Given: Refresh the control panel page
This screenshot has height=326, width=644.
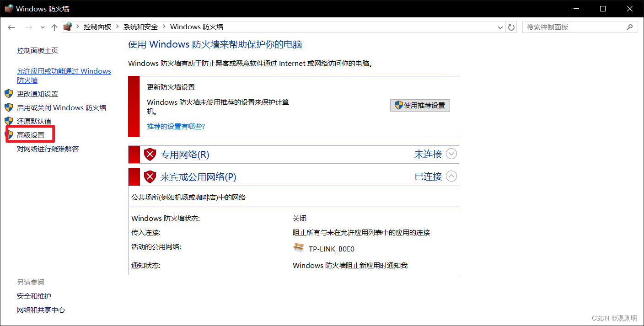Looking at the screenshot, I should pyautogui.click(x=511, y=27).
